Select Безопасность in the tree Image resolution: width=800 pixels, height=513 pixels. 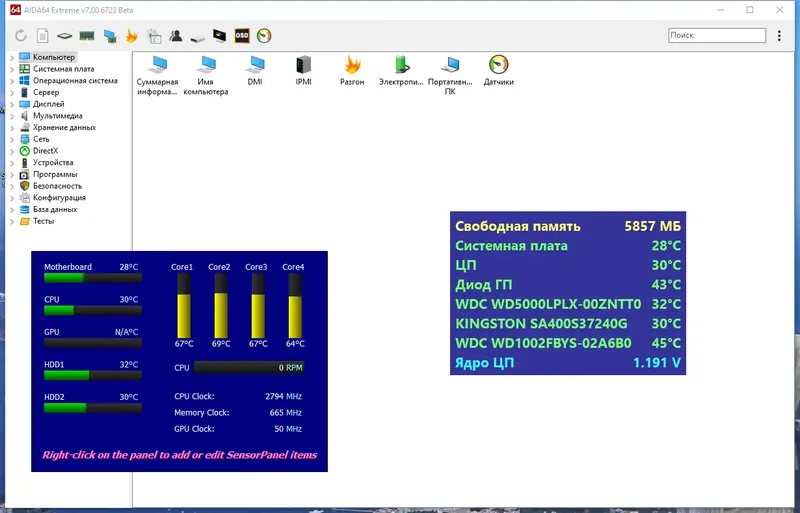[57, 186]
